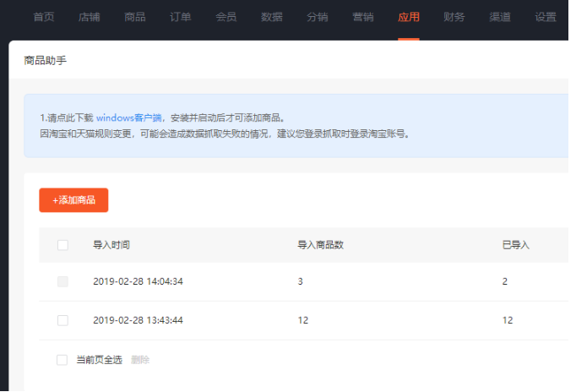Open the 设置 menu item
The width and height of the screenshot is (576, 392).
(546, 17)
